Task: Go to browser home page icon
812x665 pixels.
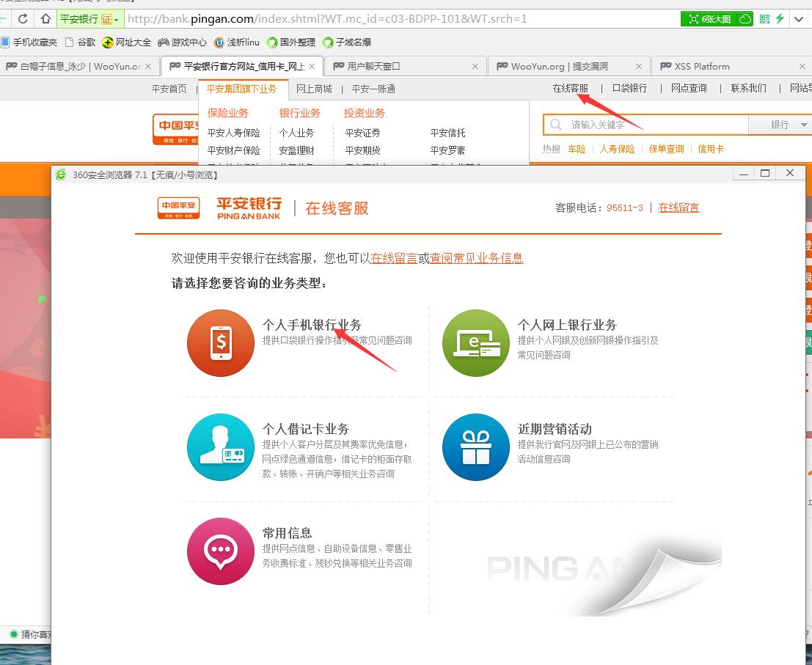Action: 45,19
